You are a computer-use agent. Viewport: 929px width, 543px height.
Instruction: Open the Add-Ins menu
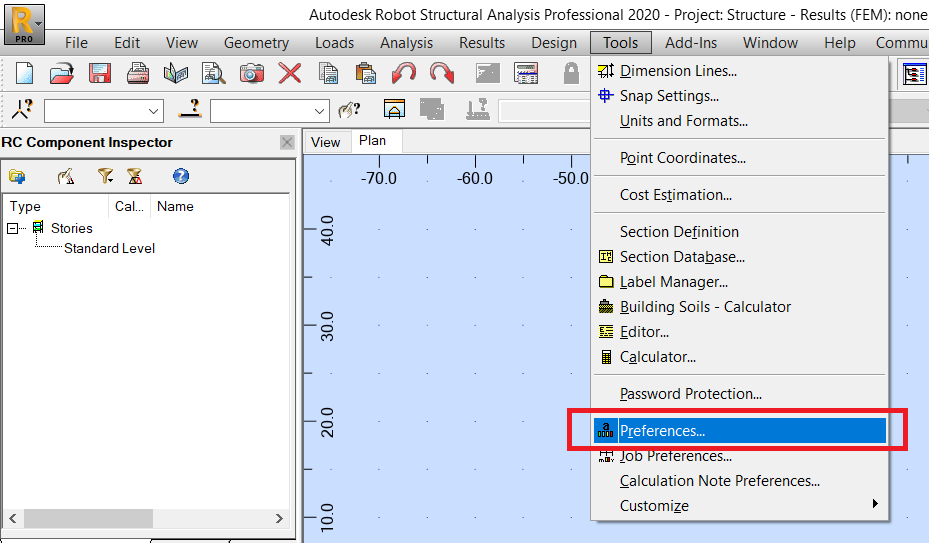[x=691, y=43]
